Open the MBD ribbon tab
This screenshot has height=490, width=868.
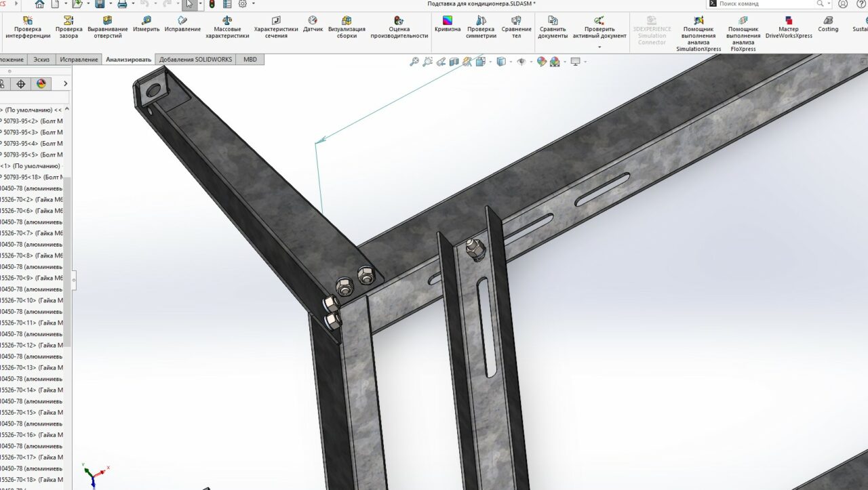coord(250,59)
